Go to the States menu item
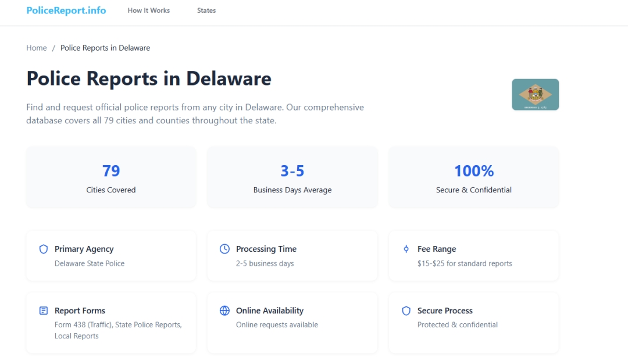This screenshot has height=364, width=628. tap(206, 10)
